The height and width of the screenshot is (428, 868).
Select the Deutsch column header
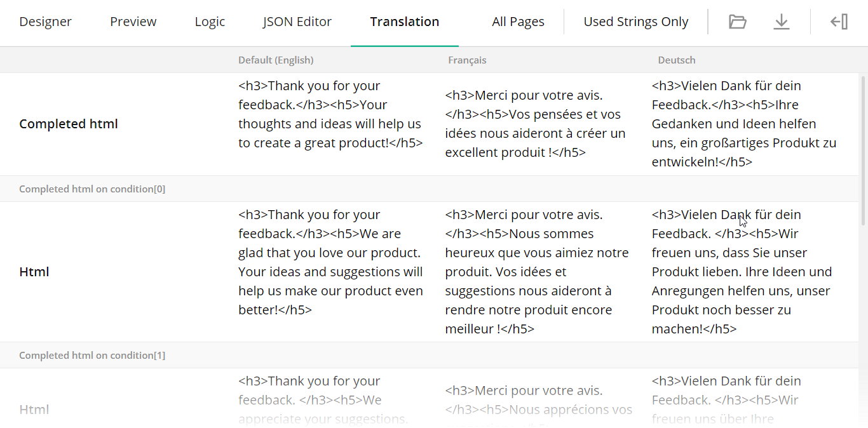click(676, 60)
